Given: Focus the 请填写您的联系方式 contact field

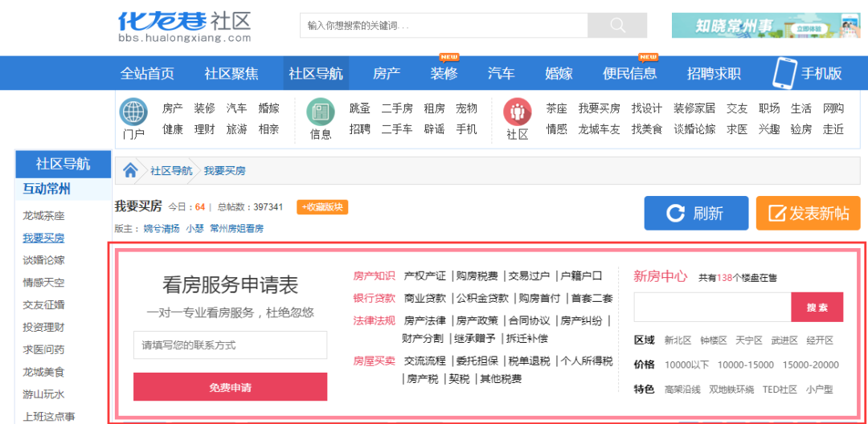Looking at the screenshot, I should (231, 345).
